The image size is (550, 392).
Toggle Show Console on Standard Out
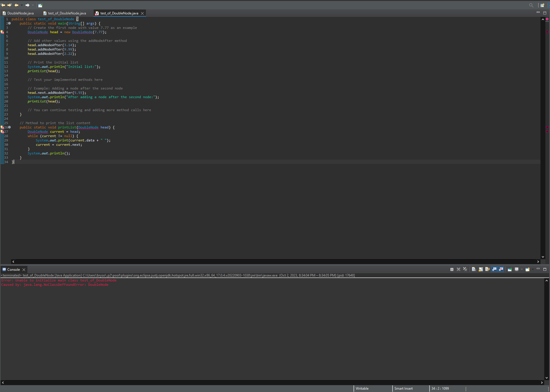[x=495, y=269]
